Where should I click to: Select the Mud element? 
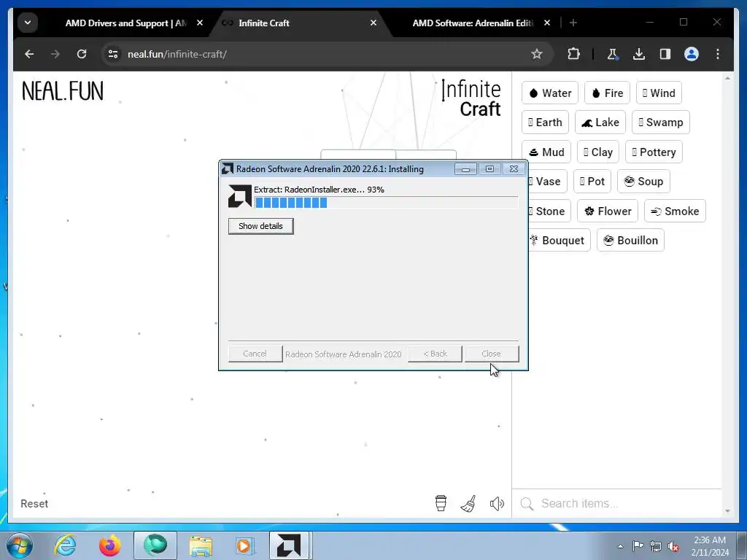coord(546,152)
